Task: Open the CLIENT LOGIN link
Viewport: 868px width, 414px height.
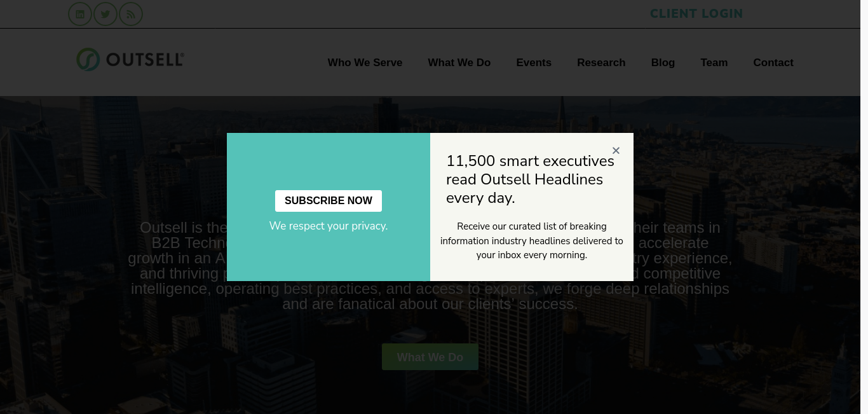Action: (x=696, y=13)
